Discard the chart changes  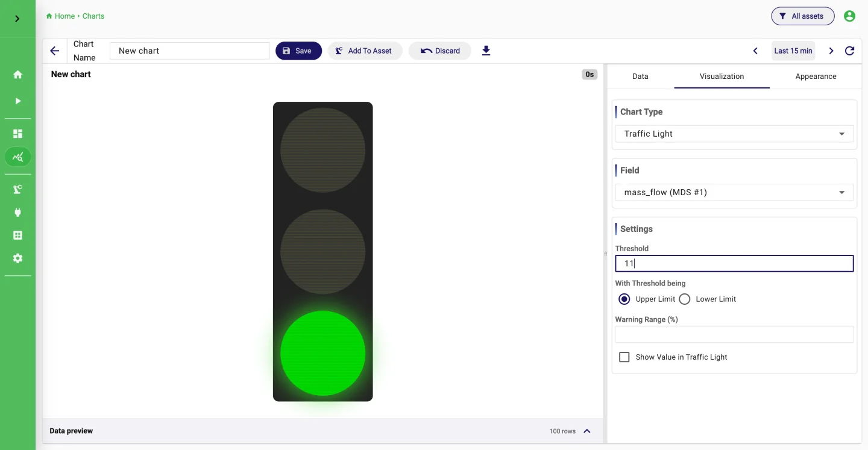[440, 51]
